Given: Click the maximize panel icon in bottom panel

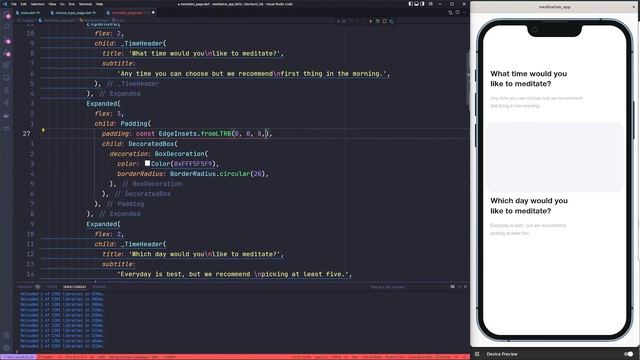Looking at the screenshot, I should 459,287.
